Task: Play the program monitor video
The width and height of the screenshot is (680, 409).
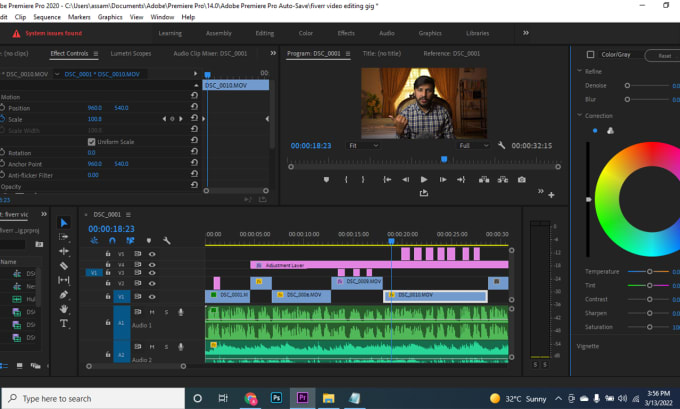Action: (424, 180)
